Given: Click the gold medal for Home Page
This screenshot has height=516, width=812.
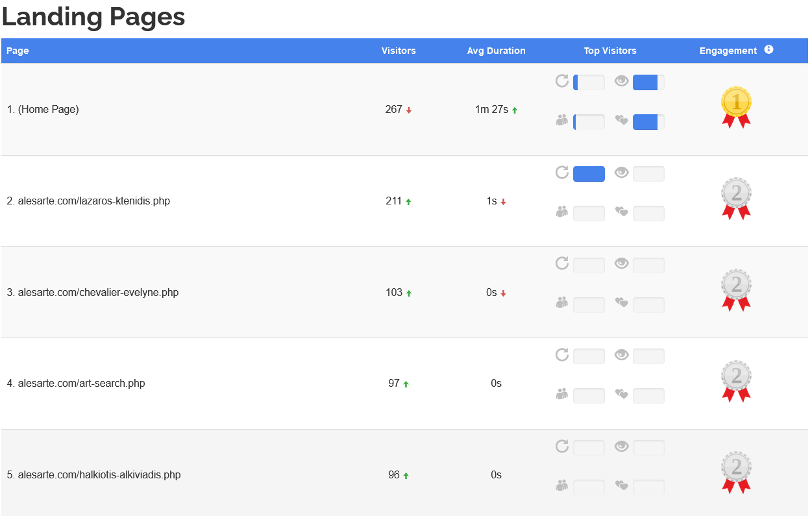Looking at the screenshot, I should point(736,106).
